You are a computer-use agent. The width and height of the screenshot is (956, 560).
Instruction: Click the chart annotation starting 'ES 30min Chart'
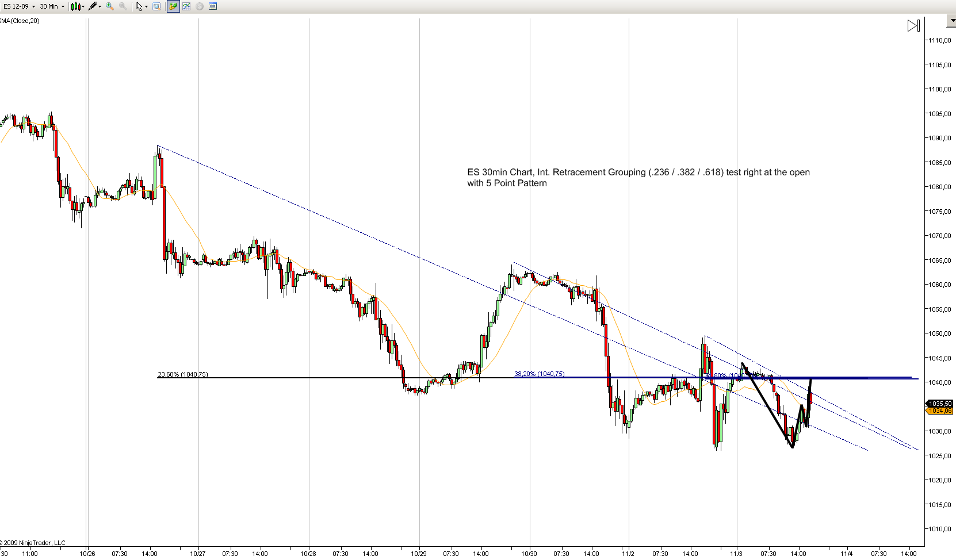pyautogui.click(x=638, y=178)
